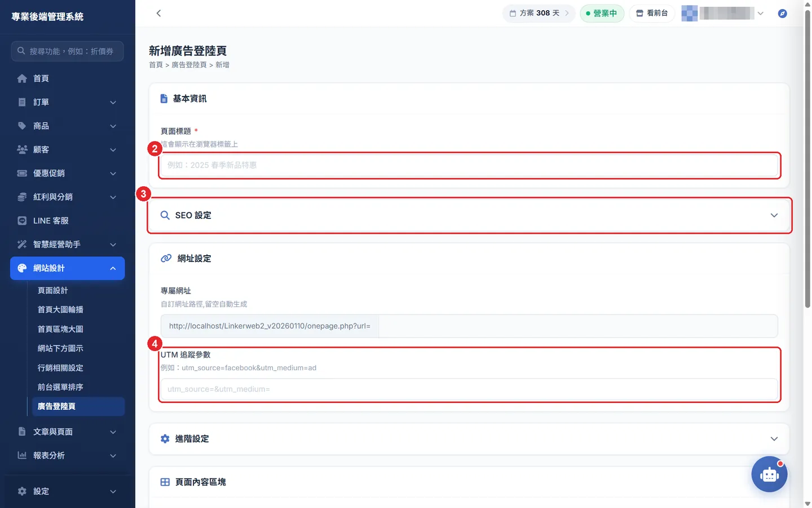The height and width of the screenshot is (508, 812).
Task: Click the 方案 308 天 plan button
Action: coord(539,13)
